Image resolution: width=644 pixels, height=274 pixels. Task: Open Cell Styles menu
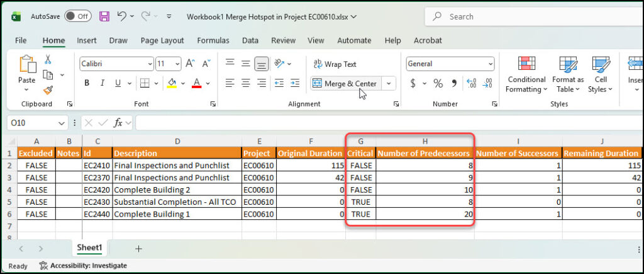pos(600,74)
